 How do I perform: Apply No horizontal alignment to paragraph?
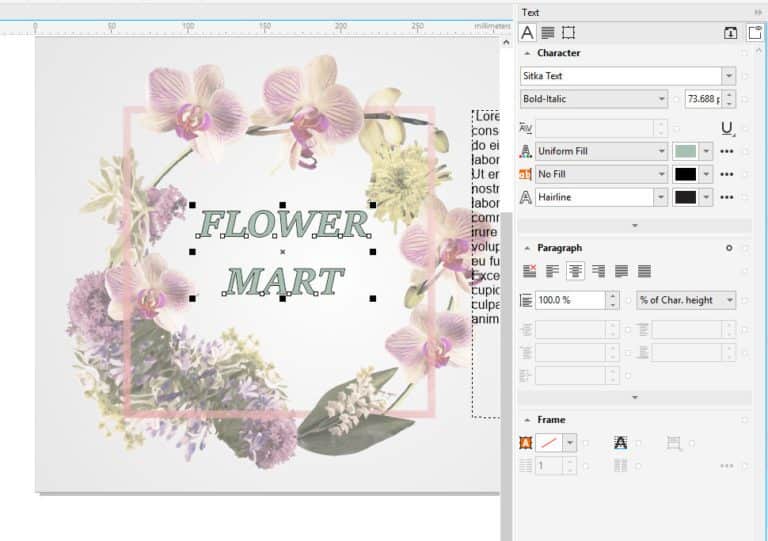tap(530, 271)
